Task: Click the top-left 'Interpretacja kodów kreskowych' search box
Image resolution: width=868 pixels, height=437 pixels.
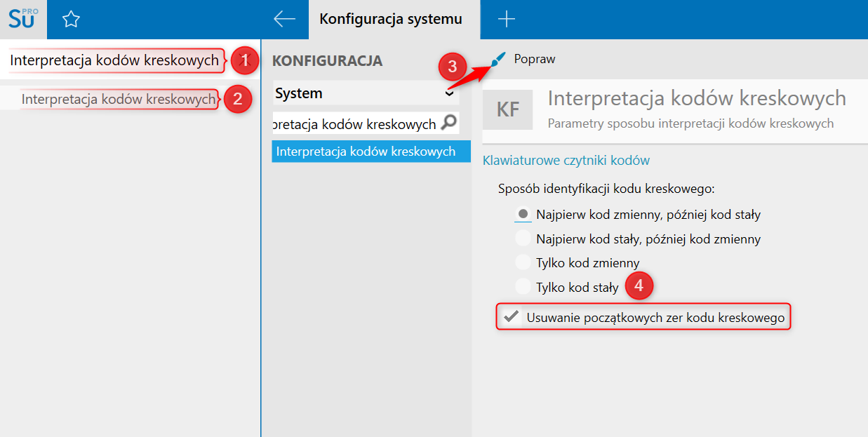Action: click(114, 61)
